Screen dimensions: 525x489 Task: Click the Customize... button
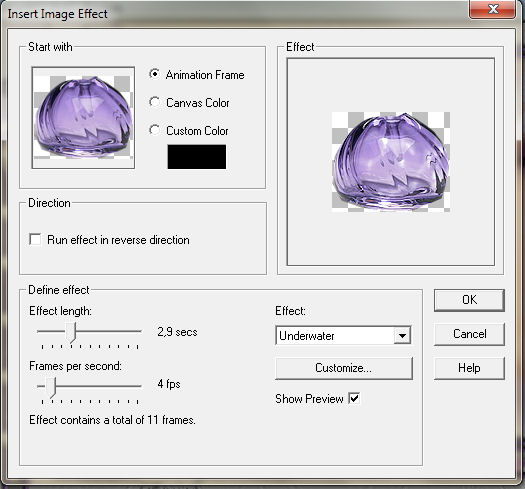[344, 368]
